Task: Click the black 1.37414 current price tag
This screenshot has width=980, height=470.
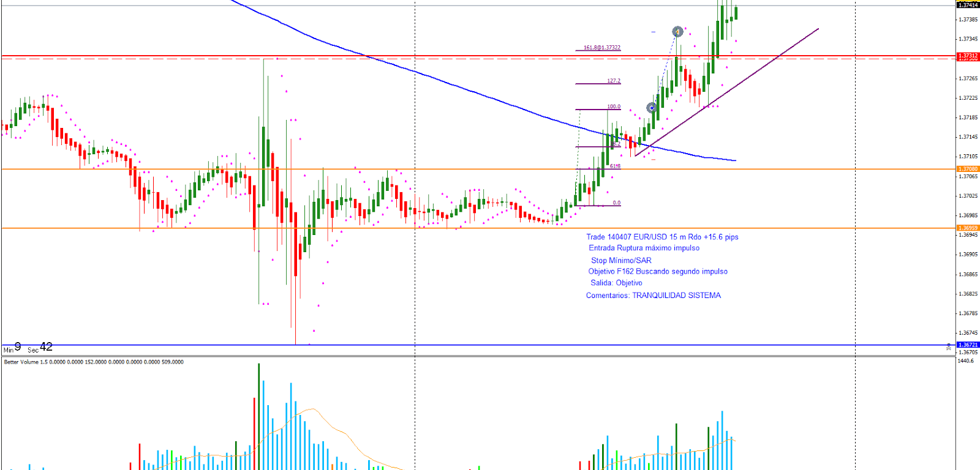Action: click(x=968, y=5)
